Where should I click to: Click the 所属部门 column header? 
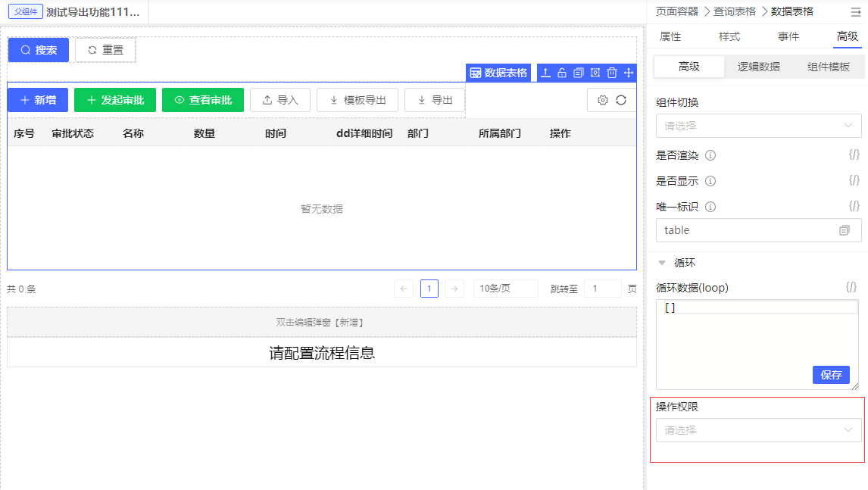pyautogui.click(x=500, y=133)
